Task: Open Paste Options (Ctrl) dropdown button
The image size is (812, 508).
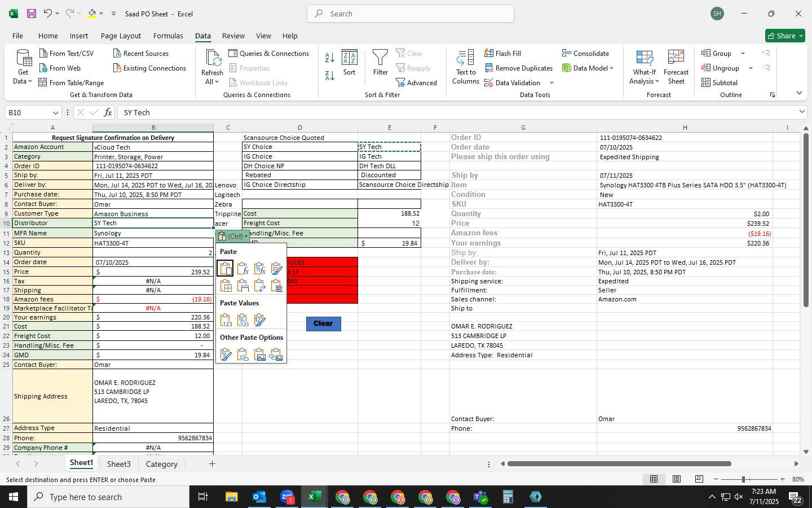Action: tap(233, 236)
